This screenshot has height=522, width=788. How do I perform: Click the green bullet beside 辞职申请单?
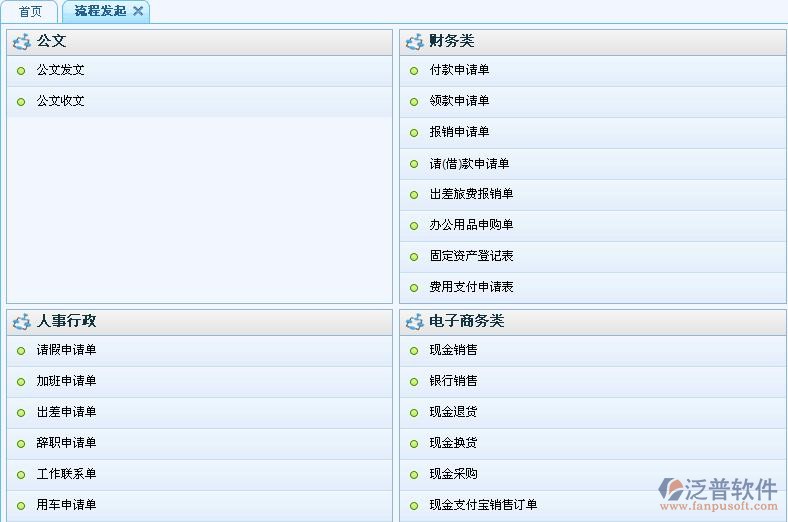21,444
